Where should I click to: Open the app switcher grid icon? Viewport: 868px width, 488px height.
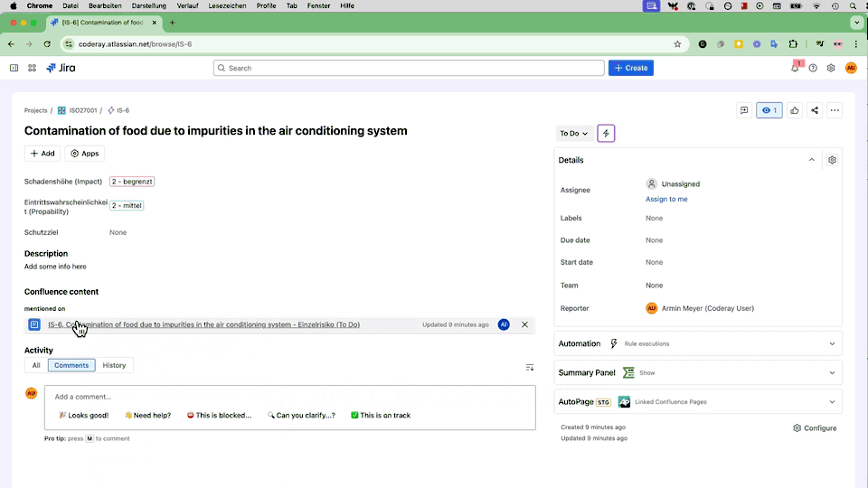point(33,68)
